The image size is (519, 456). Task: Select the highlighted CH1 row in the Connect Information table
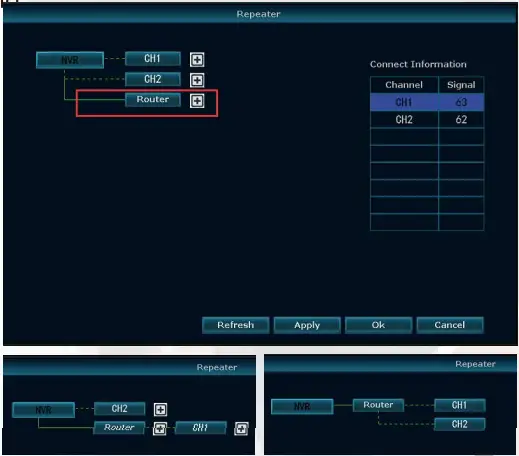[427, 102]
